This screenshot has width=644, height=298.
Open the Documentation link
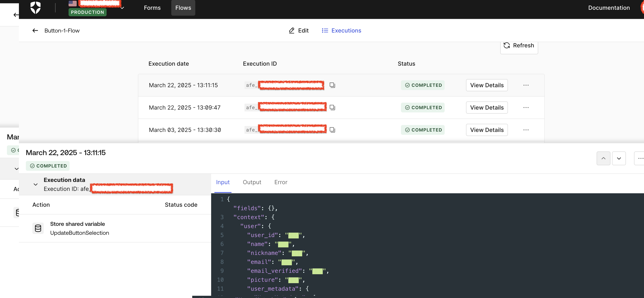(x=609, y=8)
